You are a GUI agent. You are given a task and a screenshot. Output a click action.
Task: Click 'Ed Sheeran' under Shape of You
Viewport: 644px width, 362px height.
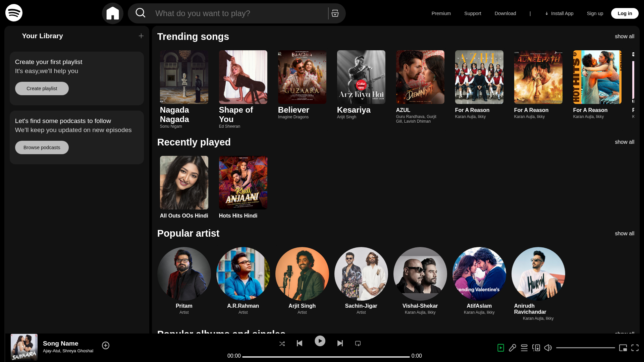[229, 126]
